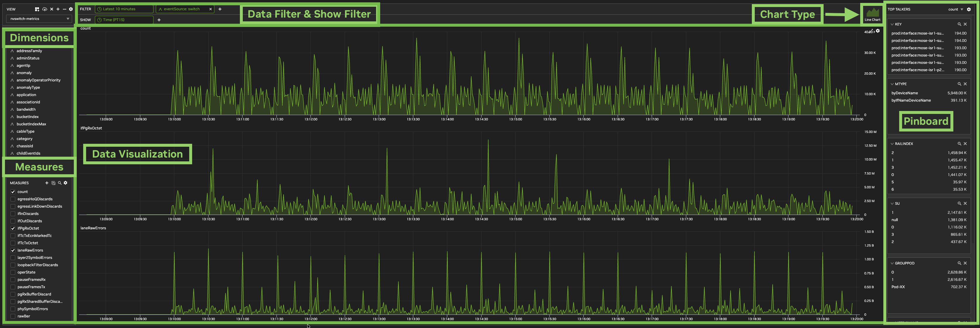980x328 pixels.
Task: Uncheck the laneRawErrors measure
Action: coord(13,250)
